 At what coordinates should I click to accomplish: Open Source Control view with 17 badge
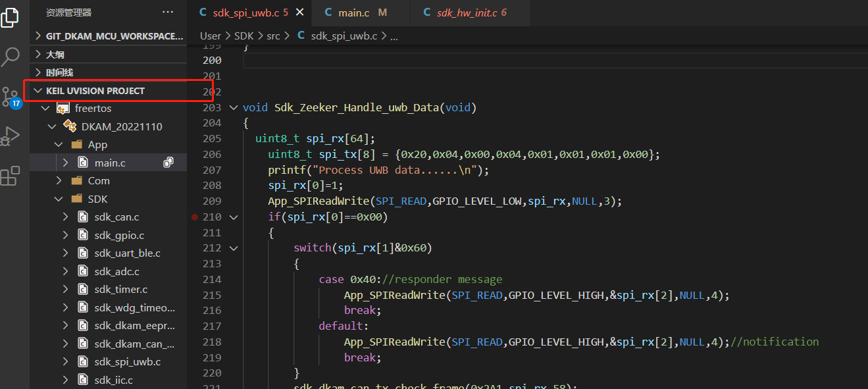[x=11, y=96]
